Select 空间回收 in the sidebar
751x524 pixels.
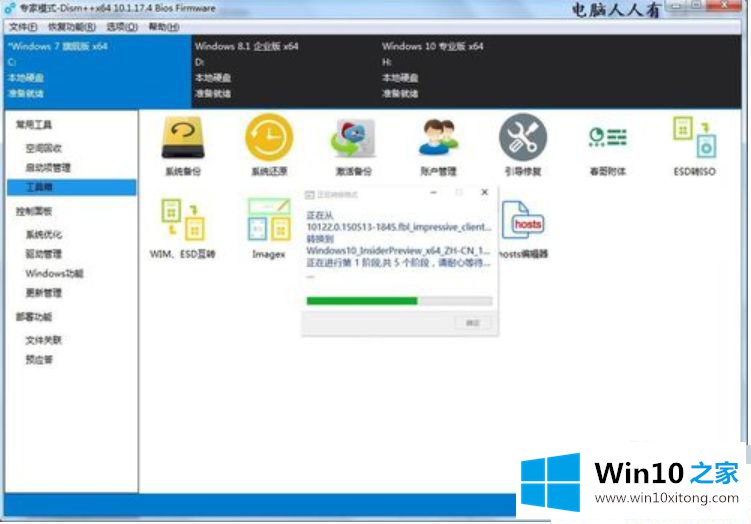coord(44,148)
